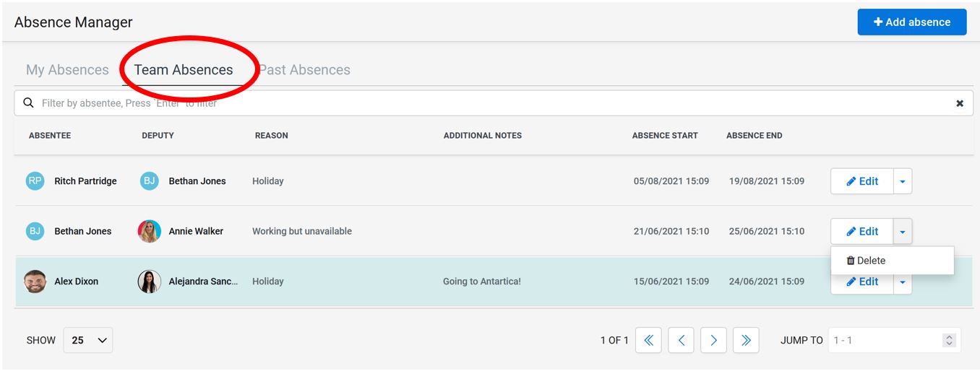The image size is (980, 371).
Task: Go to the first page using double-left arrows
Action: [x=648, y=340]
